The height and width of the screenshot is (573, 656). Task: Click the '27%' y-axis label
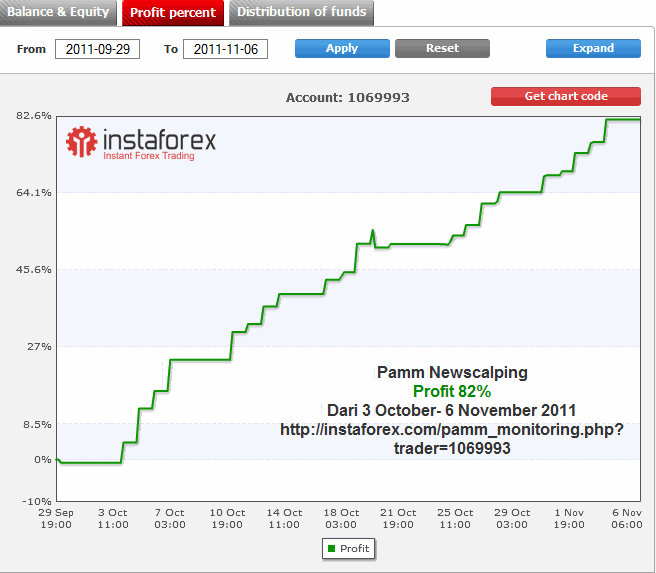coord(39,346)
